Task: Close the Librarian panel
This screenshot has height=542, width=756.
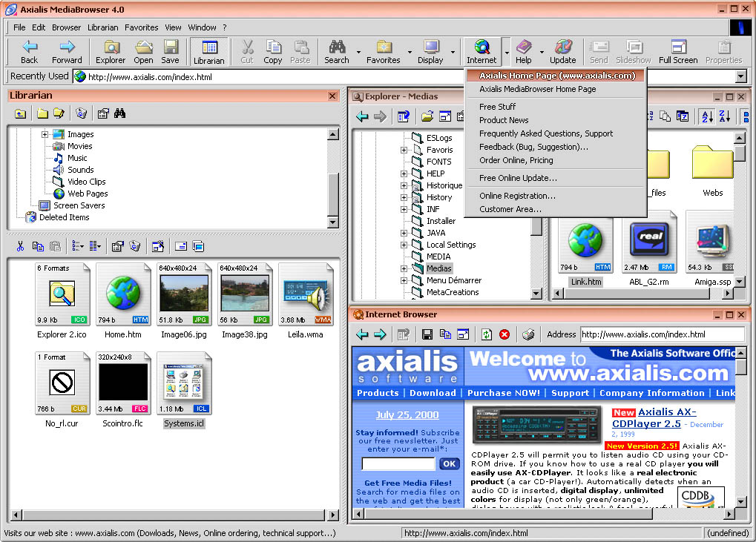Action: pos(332,96)
